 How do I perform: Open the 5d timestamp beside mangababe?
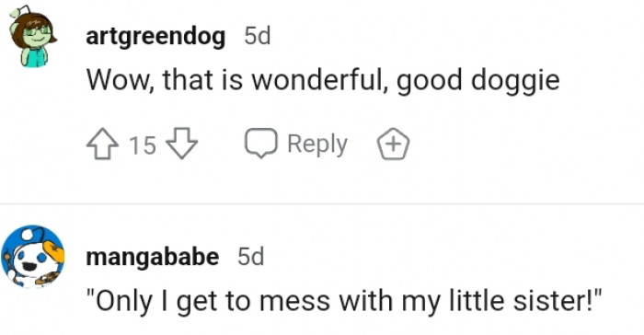[x=251, y=257]
